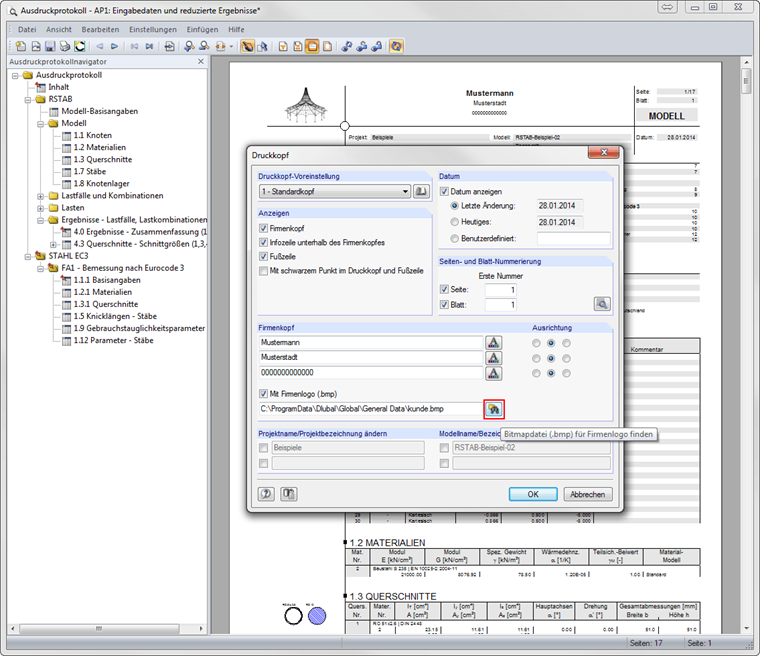Toggle Infozeile unterhalb des Firmenkopfes checkbox
Viewport: 760px width, 656px height.
click(264, 242)
